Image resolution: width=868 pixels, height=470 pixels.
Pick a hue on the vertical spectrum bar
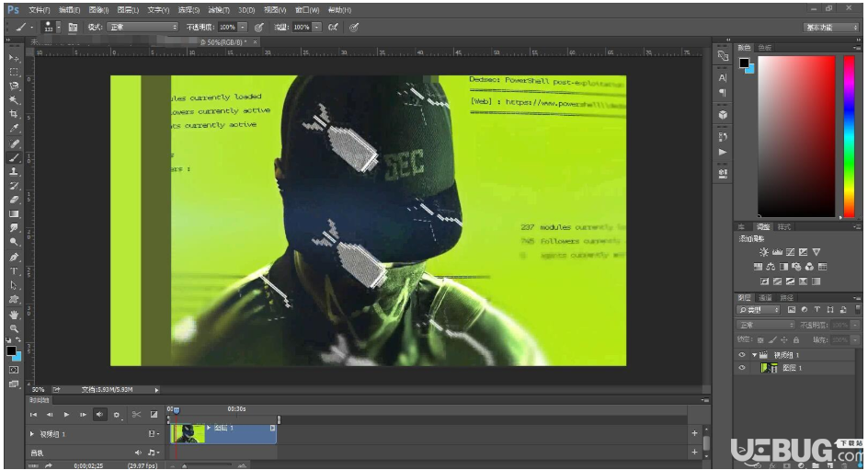(849, 137)
